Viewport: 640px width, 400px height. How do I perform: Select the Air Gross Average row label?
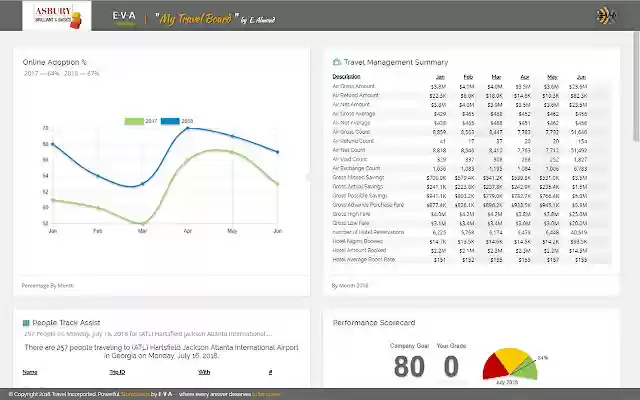(x=354, y=114)
